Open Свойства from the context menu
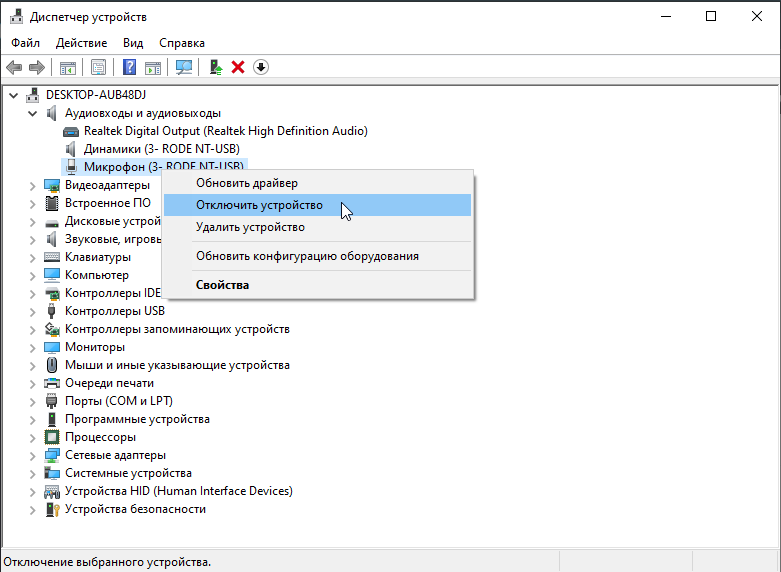This screenshot has width=781, height=572. 222,285
